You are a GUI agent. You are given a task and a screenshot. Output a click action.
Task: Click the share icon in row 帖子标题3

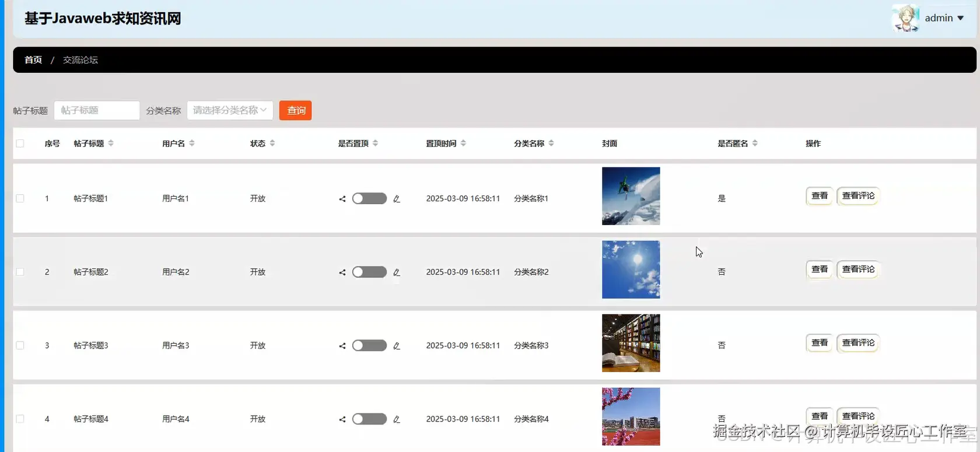342,346
